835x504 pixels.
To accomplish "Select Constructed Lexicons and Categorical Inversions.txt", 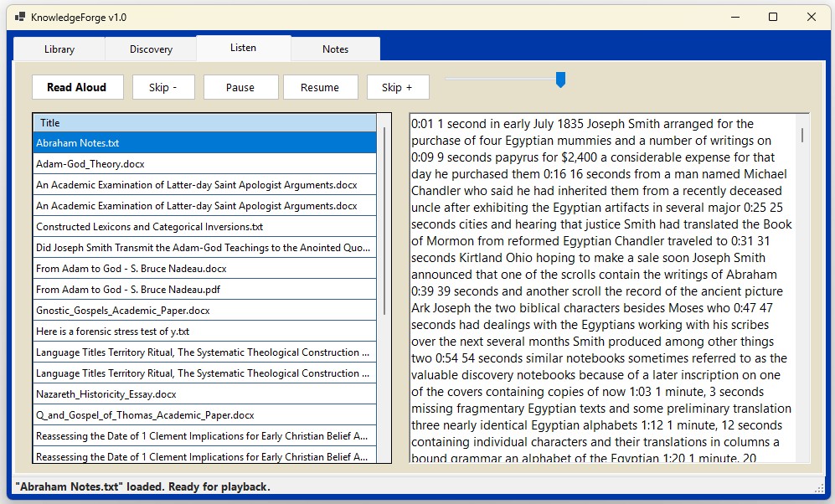I will (x=204, y=227).
